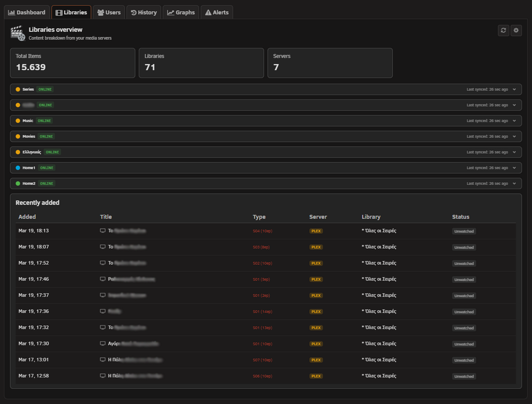Expand the Music server row chevron
532x404 pixels.
[514, 121]
